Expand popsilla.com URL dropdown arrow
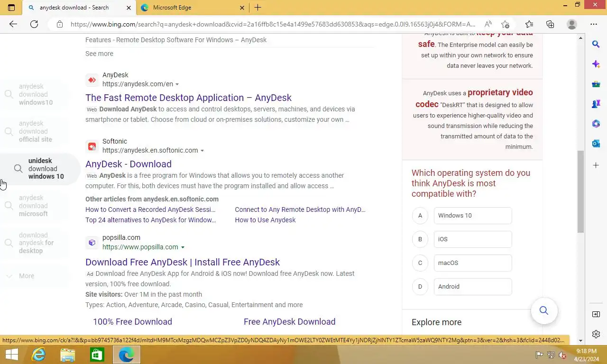This screenshot has width=607, height=364. pos(183,247)
